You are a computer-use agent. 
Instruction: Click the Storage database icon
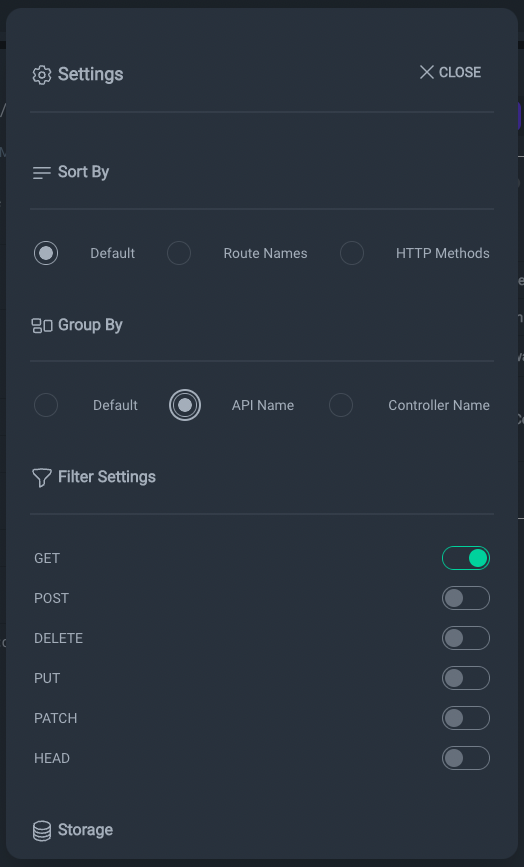[x=42, y=831]
